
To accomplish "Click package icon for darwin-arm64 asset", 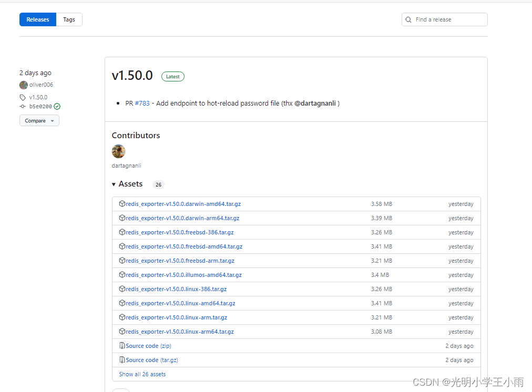I will (x=122, y=218).
